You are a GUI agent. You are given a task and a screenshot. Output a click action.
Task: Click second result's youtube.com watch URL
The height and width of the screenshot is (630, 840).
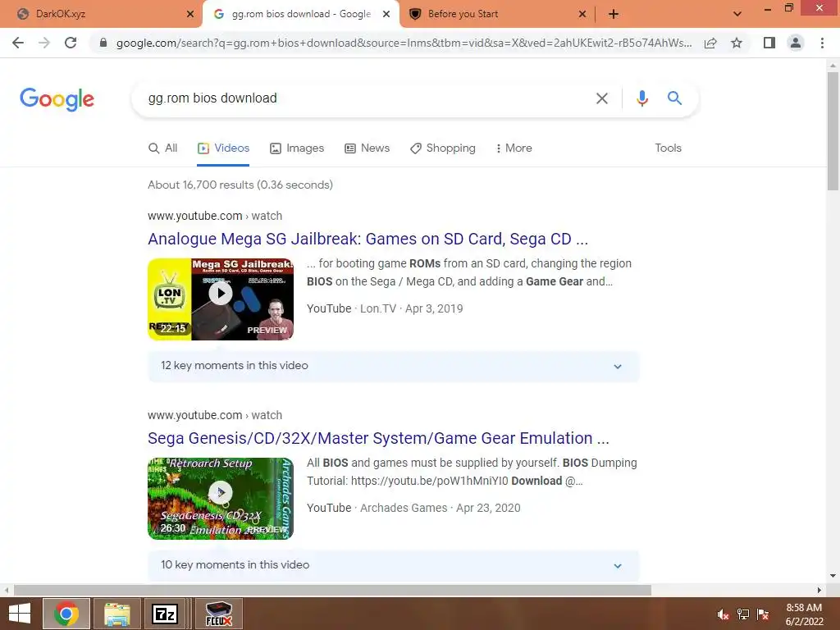[215, 415]
